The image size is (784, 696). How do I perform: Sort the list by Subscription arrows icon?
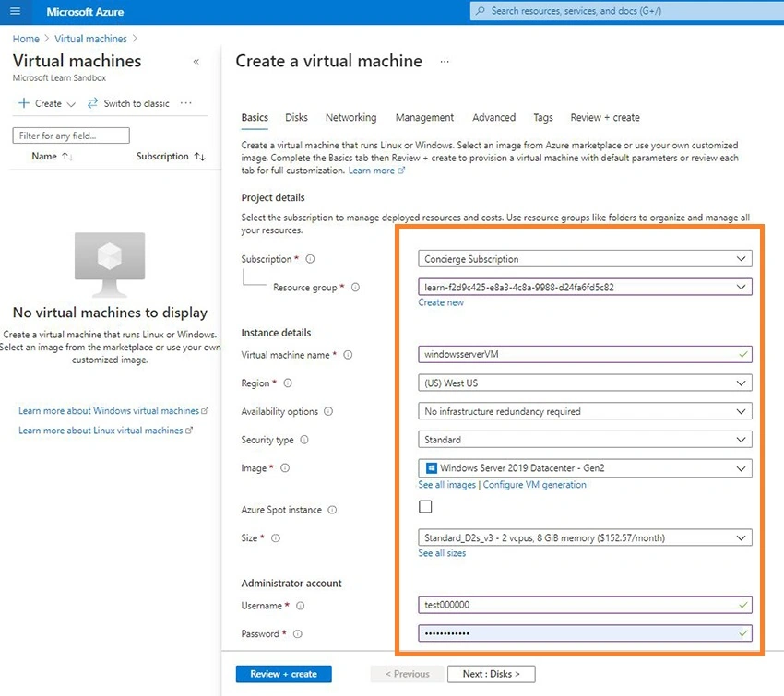(x=199, y=157)
